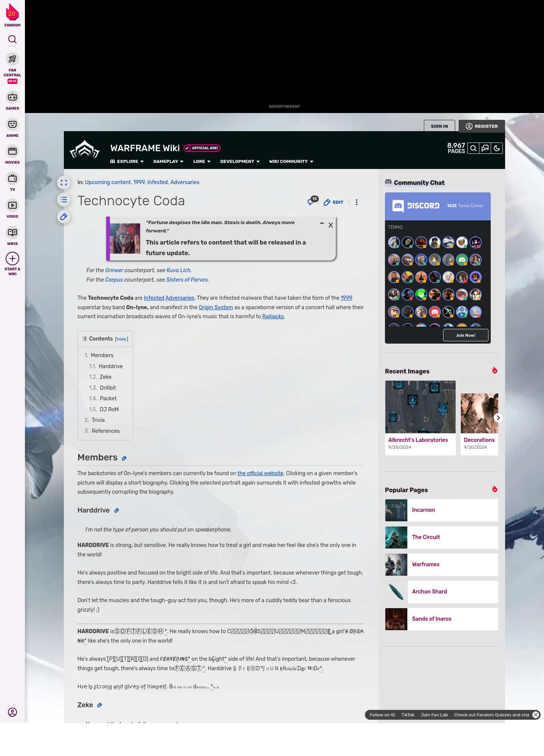The image size is (544, 756).
Task: Jump to DJ RoM in Contents
Action: 109,409
